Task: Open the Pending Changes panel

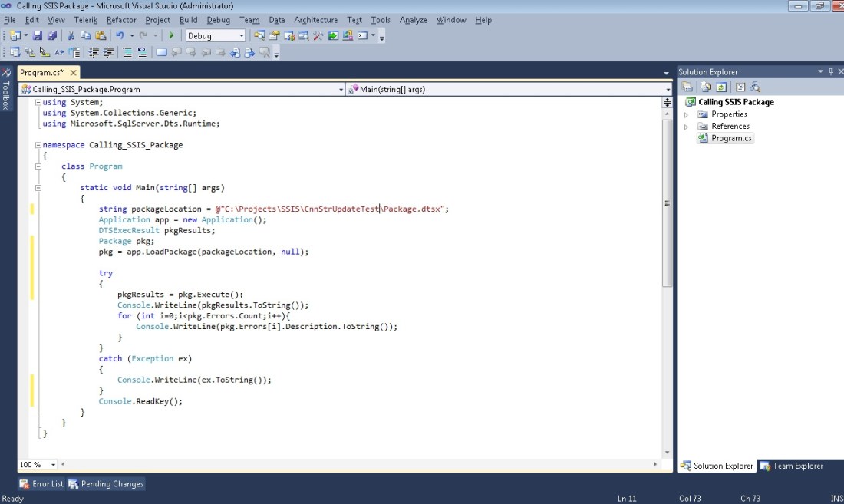Action: coord(106,484)
